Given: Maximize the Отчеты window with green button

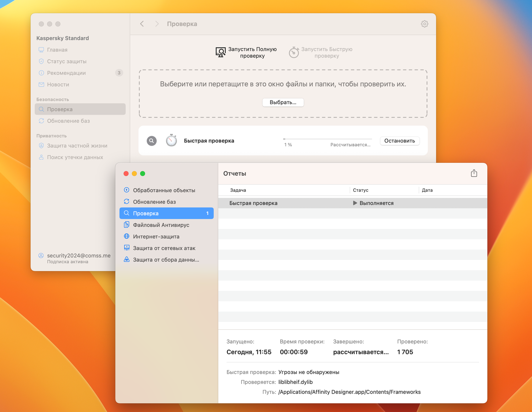Looking at the screenshot, I should 143,173.
